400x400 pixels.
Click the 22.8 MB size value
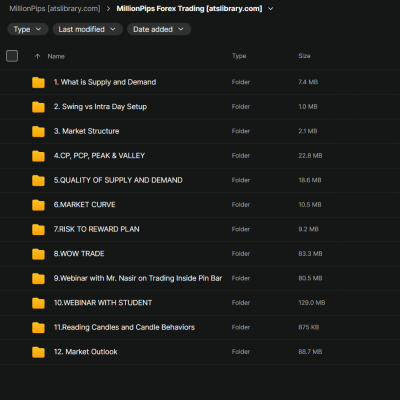tap(310, 156)
